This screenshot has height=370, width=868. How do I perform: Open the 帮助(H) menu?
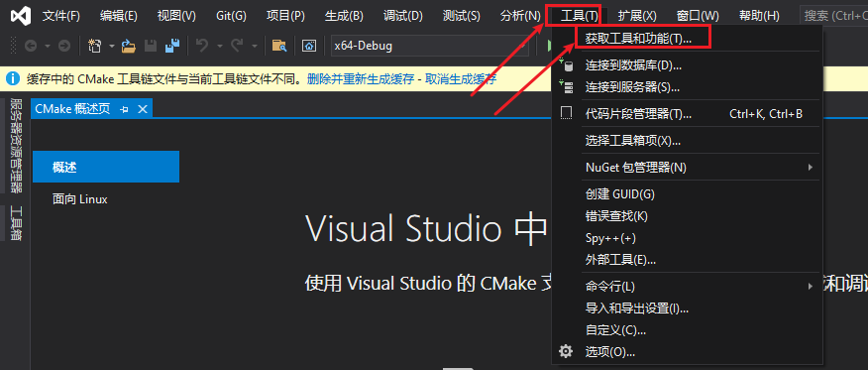coord(758,16)
